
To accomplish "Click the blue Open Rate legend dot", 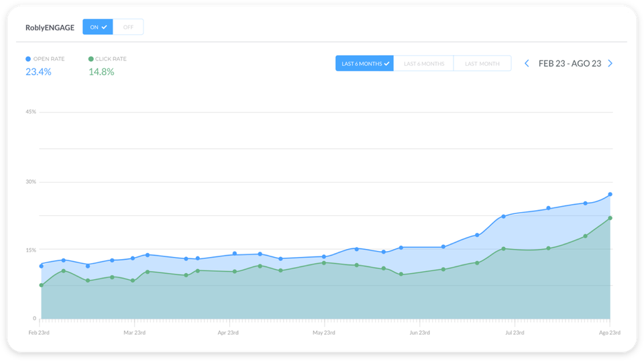I will pos(28,59).
